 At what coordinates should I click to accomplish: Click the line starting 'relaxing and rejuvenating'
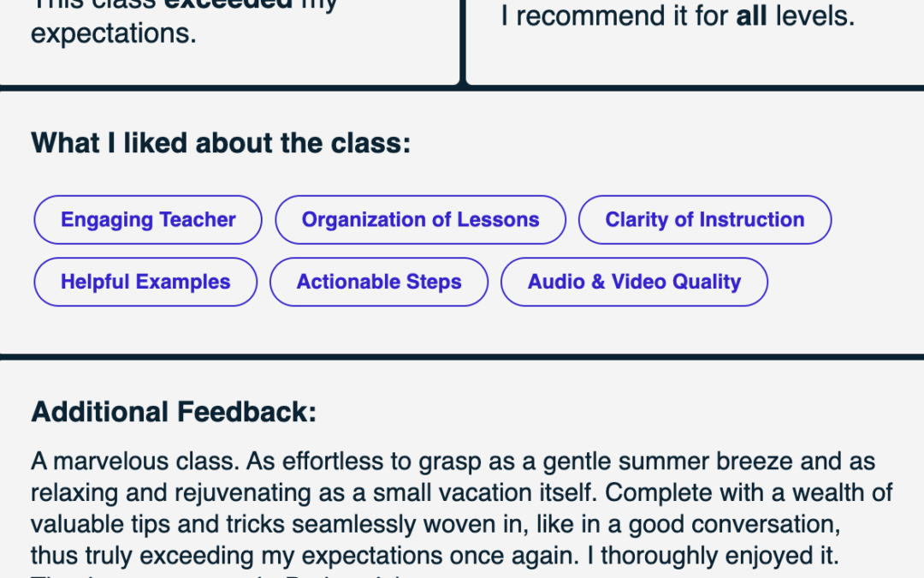(461, 493)
